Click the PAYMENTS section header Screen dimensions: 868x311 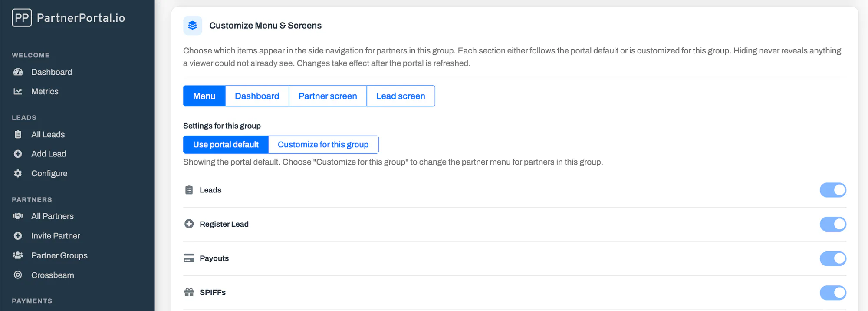coord(32,301)
